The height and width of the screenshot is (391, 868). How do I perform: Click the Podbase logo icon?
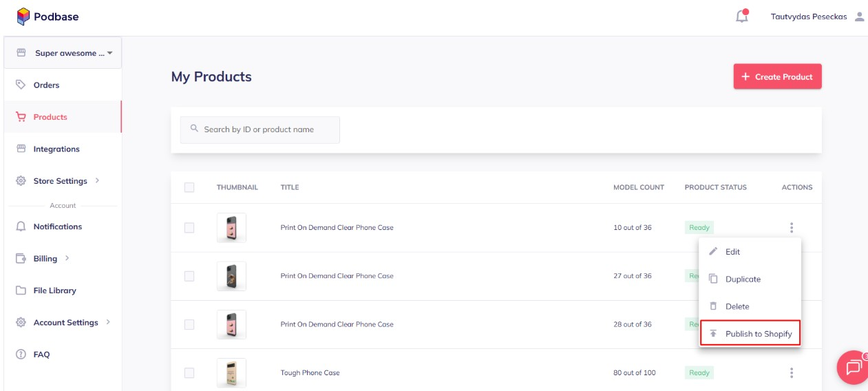23,17
